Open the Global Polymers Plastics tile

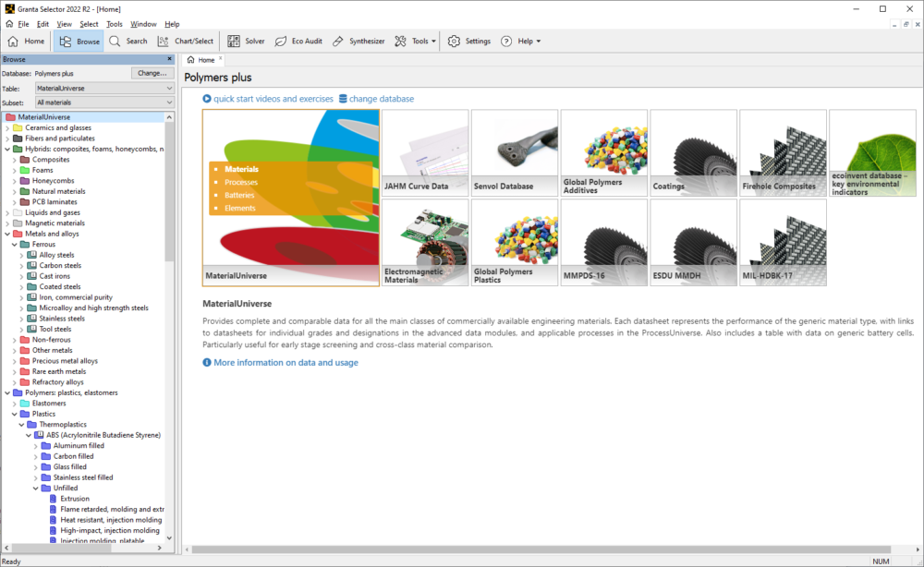tap(515, 243)
